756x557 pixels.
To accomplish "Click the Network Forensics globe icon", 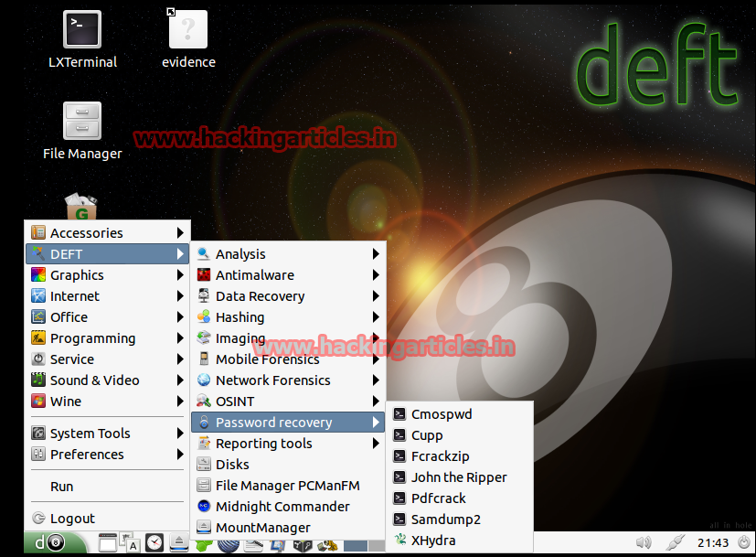I will [x=204, y=380].
